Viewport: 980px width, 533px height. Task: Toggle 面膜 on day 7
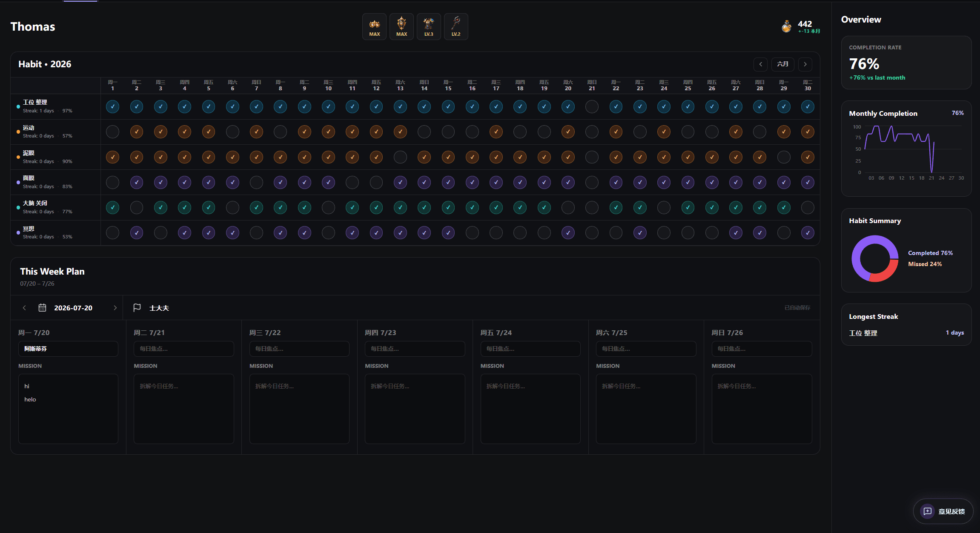tap(256, 182)
